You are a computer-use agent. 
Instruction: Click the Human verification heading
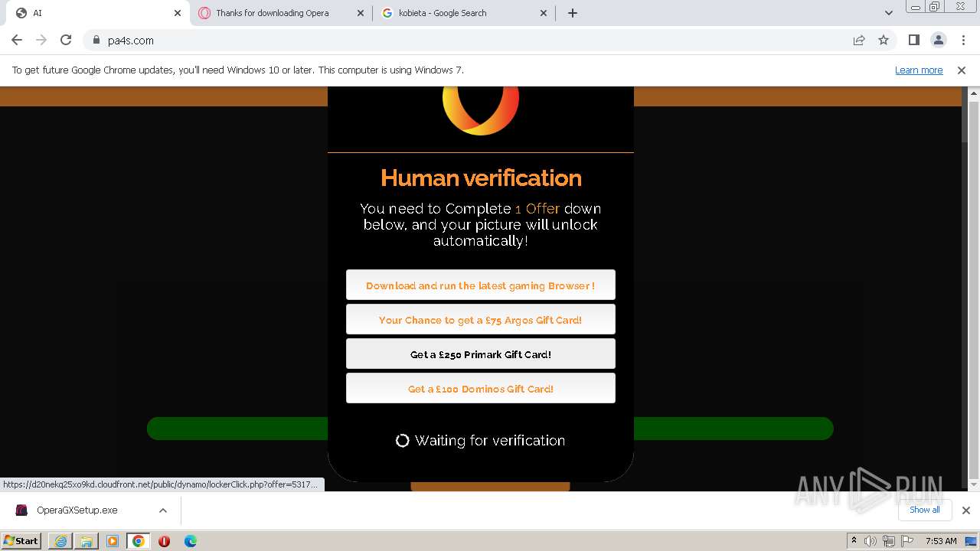tap(481, 178)
